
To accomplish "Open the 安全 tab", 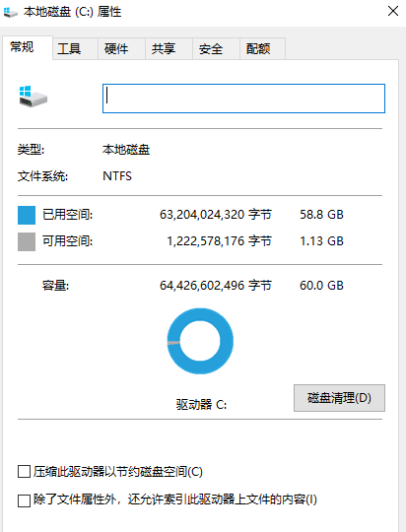I will (x=216, y=48).
